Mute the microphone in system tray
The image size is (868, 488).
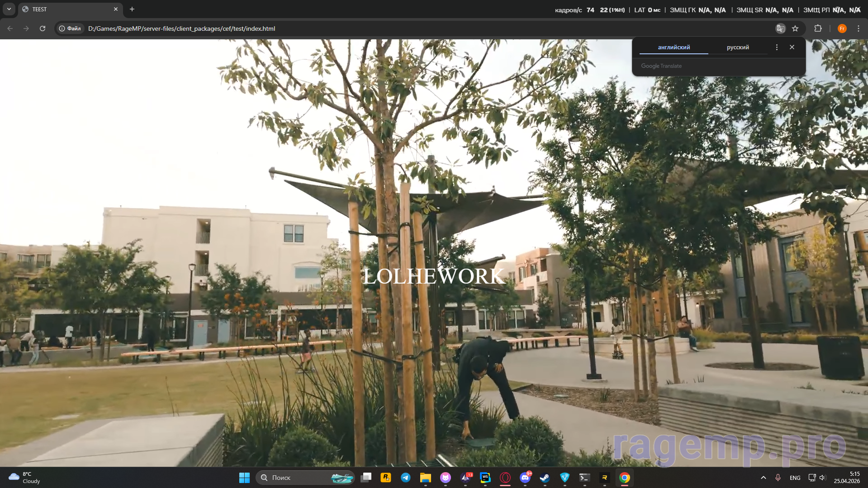[x=778, y=478]
